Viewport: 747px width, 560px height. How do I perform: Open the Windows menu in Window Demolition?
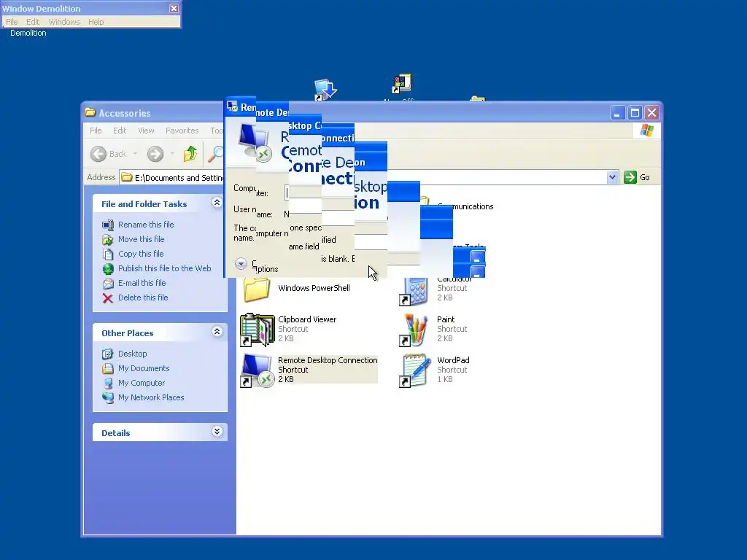point(64,22)
